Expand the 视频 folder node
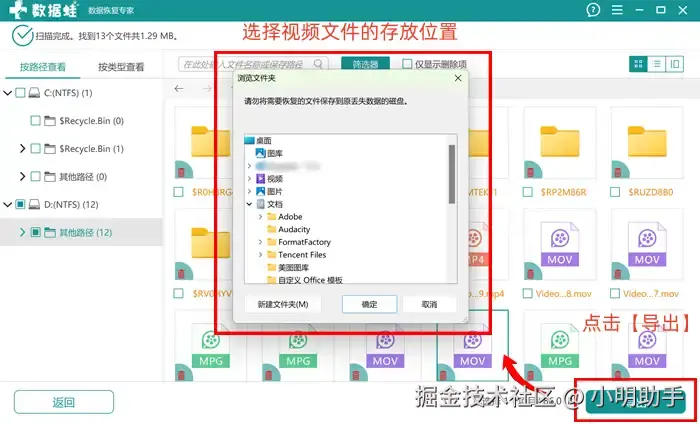The image size is (700, 425). 250,179
